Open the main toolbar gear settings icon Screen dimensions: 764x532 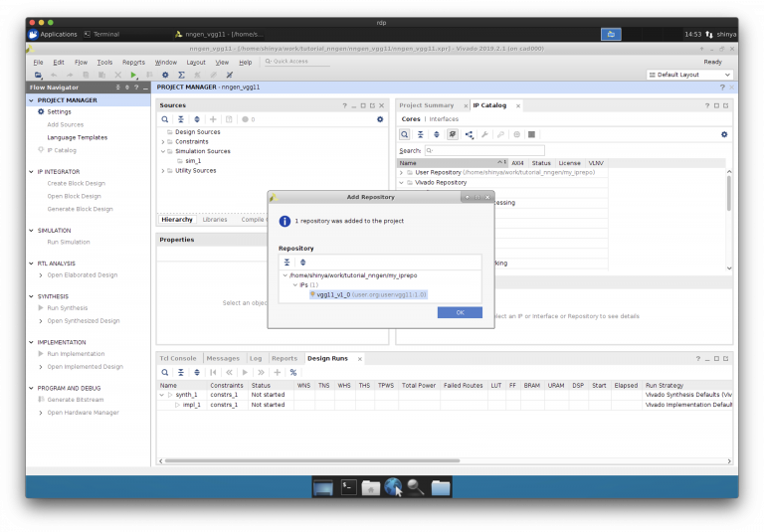(x=165, y=75)
